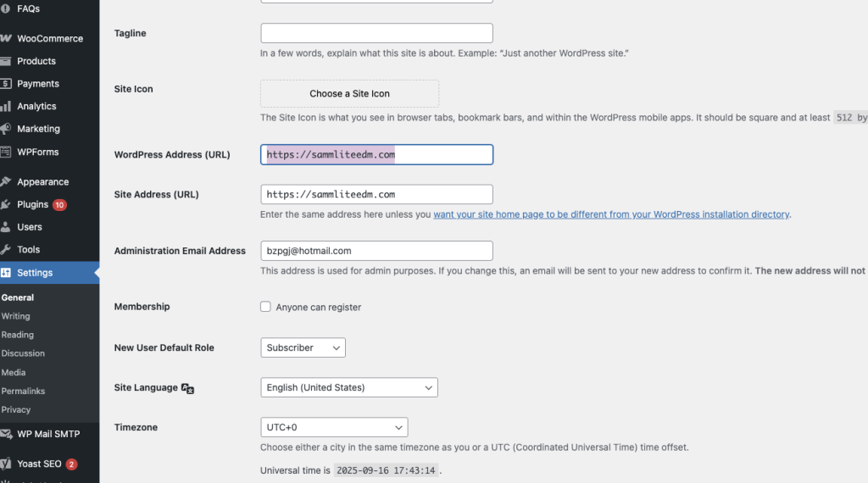Click the Tools wrench icon

click(6, 249)
